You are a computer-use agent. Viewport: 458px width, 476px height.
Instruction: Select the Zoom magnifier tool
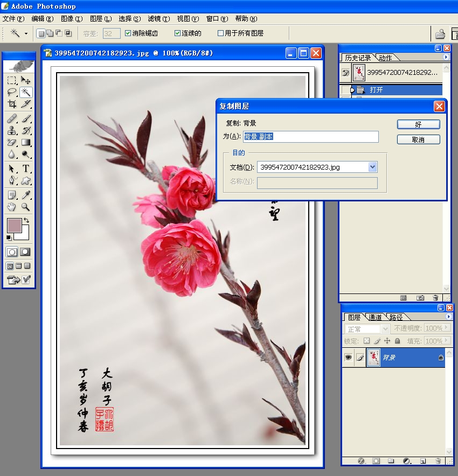pos(25,207)
